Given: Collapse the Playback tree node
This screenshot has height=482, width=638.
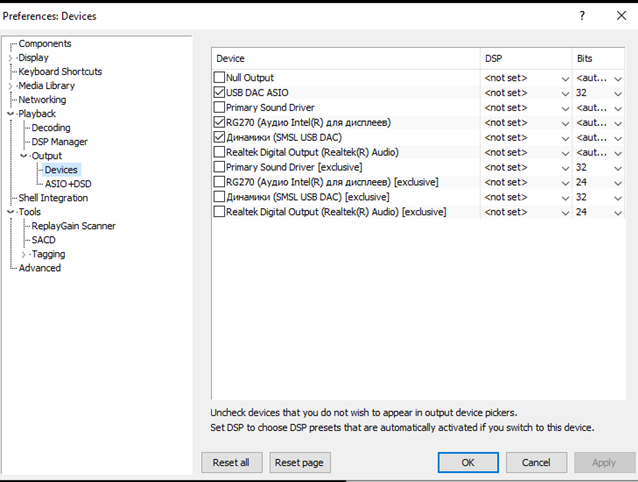Looking at the screenshot, I should point(11,113).
